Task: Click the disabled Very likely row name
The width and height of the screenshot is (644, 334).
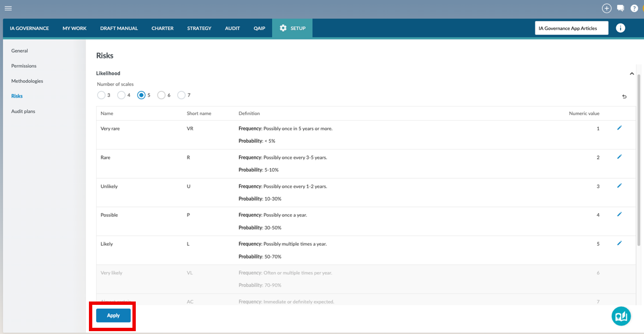Action: [x=111, y=273]
